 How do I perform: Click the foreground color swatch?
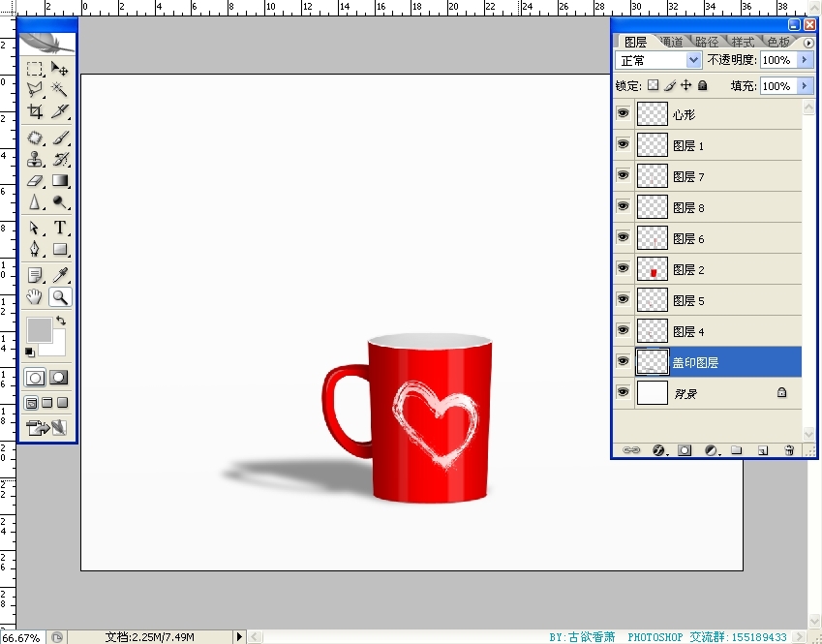(x=39, y=329)
